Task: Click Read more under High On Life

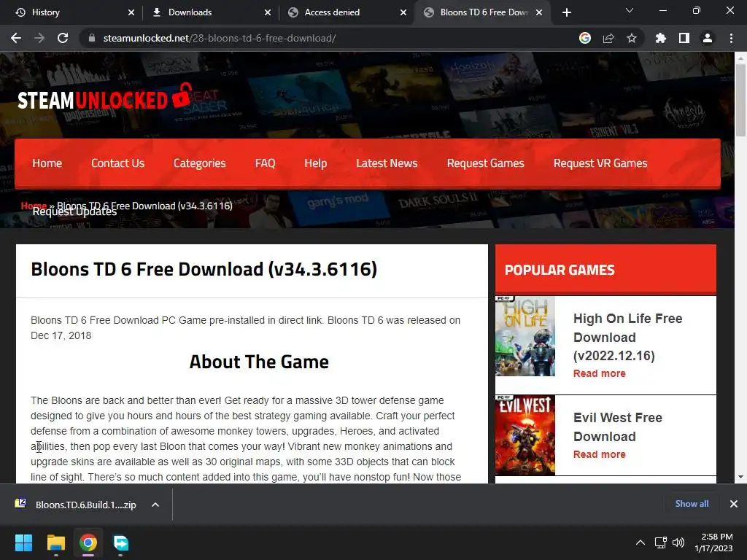Action: coord(600,373)
